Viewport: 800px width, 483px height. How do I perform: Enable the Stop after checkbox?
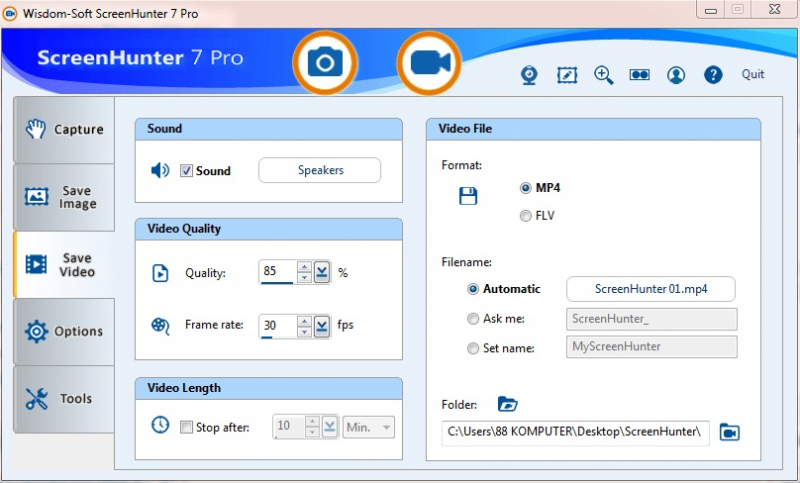click(x=186, y=427)
